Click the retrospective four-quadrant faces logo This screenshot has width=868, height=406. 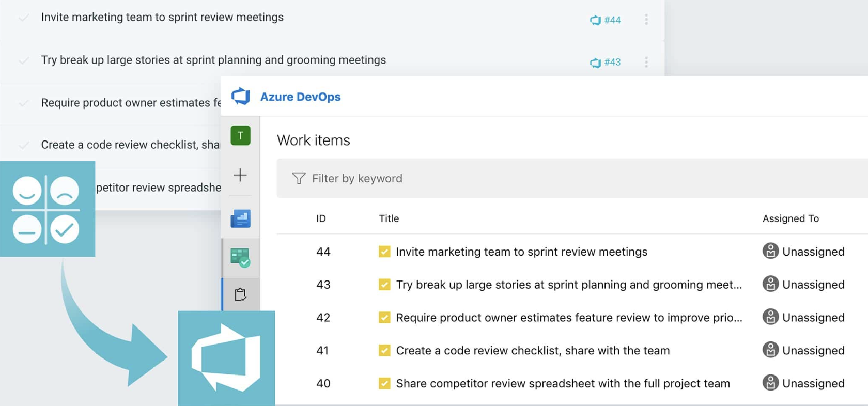47,209
